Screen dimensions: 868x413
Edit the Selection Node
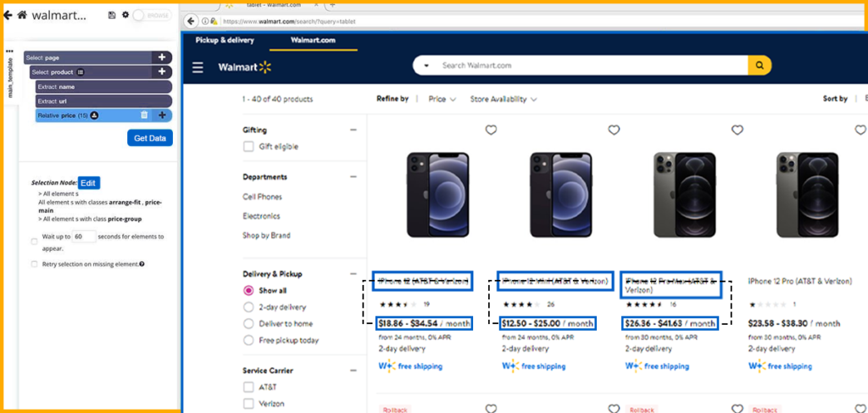89,182
